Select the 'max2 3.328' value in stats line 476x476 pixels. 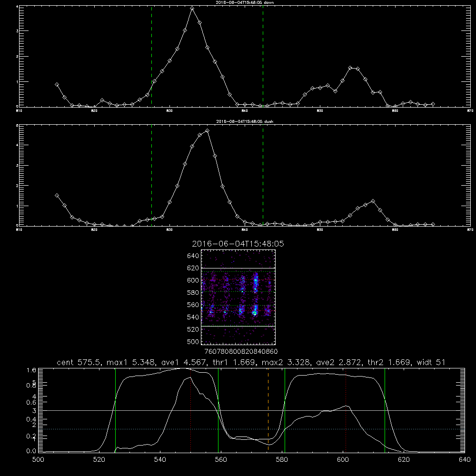pos(286,362)
